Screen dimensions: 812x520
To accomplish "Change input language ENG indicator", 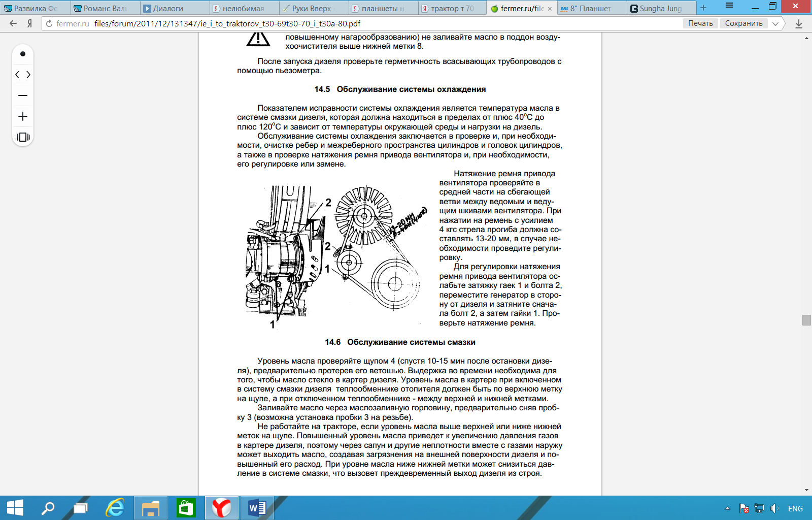I will (795, 508).
